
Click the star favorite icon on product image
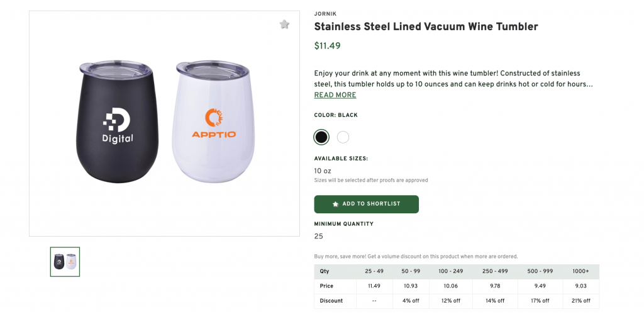pyautogui.click(x=284, y=25)
